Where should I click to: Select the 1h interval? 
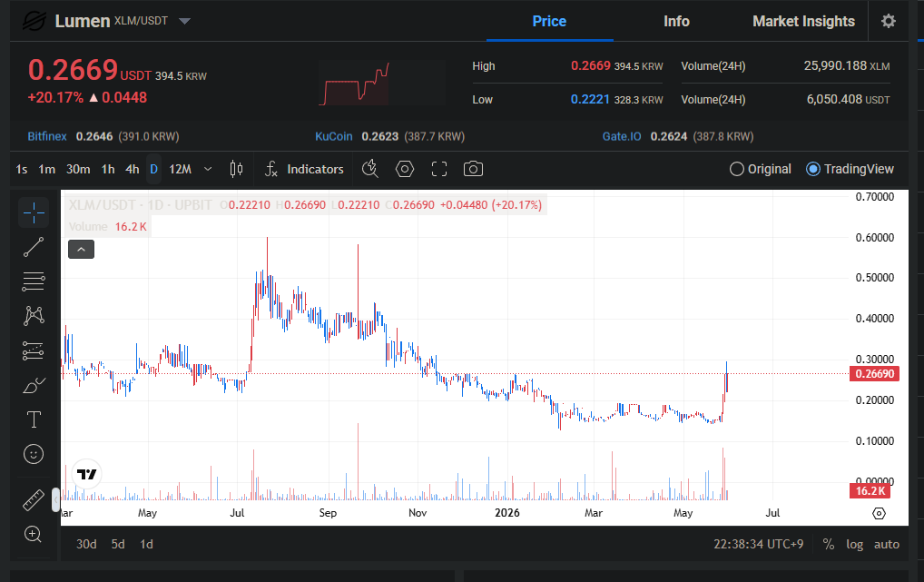tap(108, 169)
